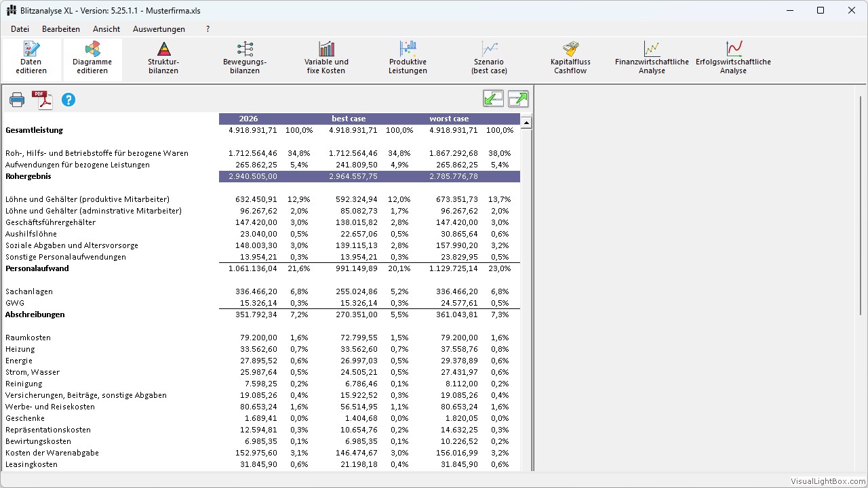This screenshot has width=868, height=488.
Task: Click best case Rohergebnis 2.964.557,75
Action: [x=353, y=176]
